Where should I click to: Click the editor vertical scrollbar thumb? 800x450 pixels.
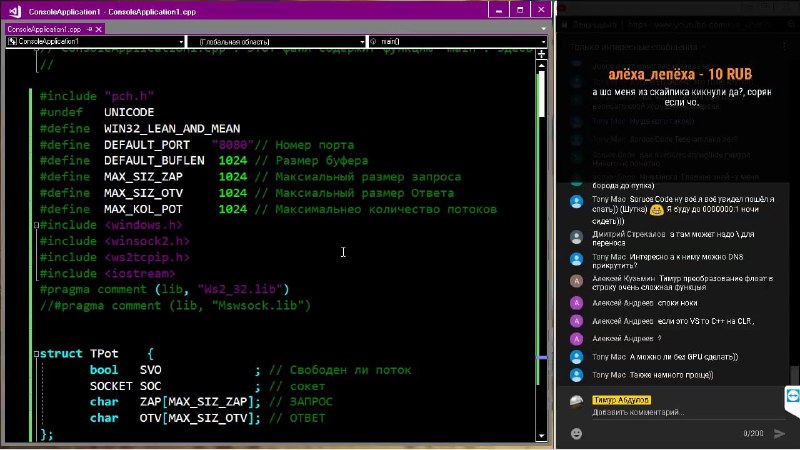pos(541,94)
